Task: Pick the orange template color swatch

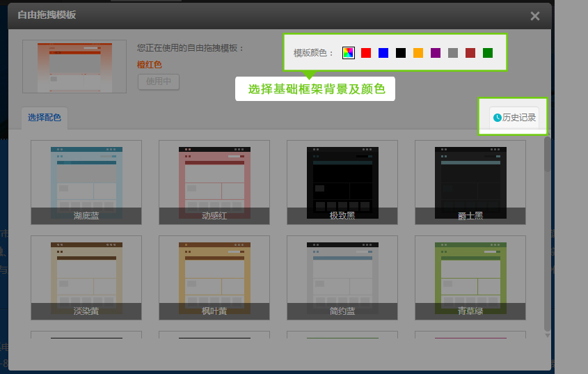Action: pyautogui.click(x=418, y=53)
